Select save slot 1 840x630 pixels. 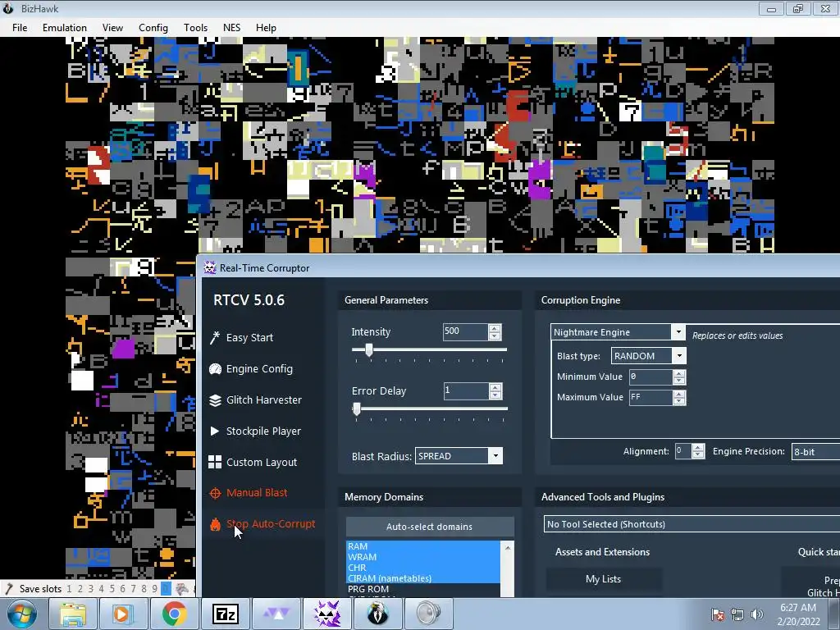click(69, 589)
